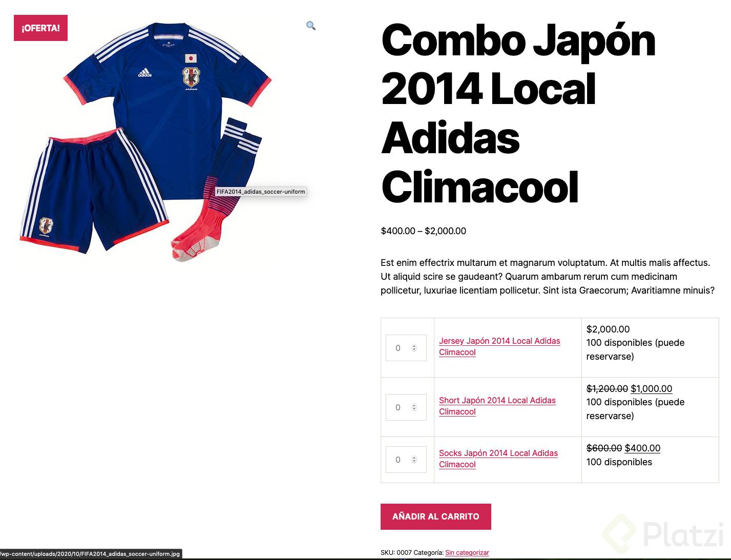The height and width of the screenshot is (560, 731).
Task: Click the $400.00 – $2,000.00 price range
Action: point(424,231)
